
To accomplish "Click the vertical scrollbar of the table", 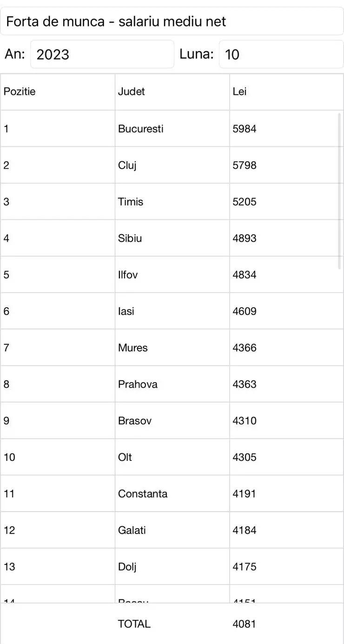I will (340, 191).
